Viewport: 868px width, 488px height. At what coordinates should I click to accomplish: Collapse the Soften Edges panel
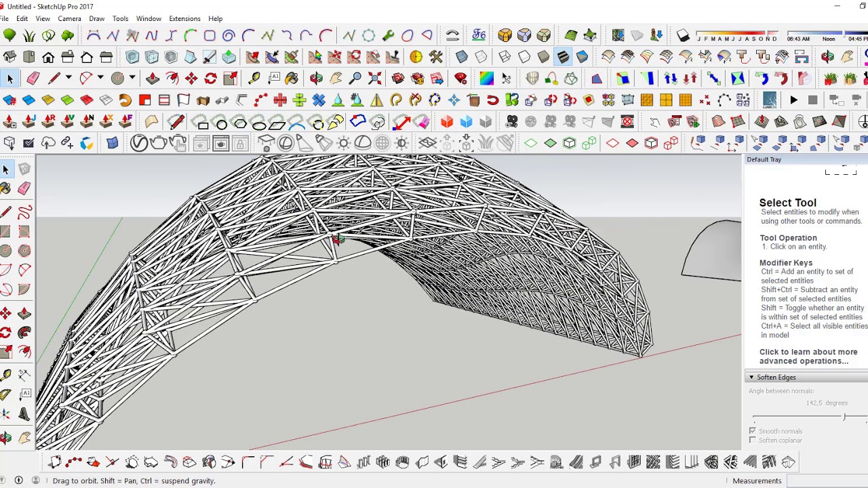751,378
